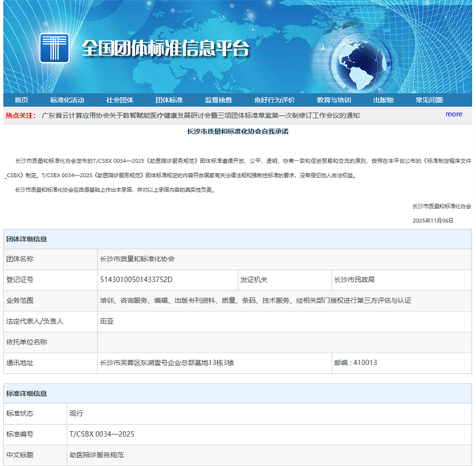This screenshot has height=466, width=476.
Task: Go to the 教育与培训 menu
Action: click(334, 100)
